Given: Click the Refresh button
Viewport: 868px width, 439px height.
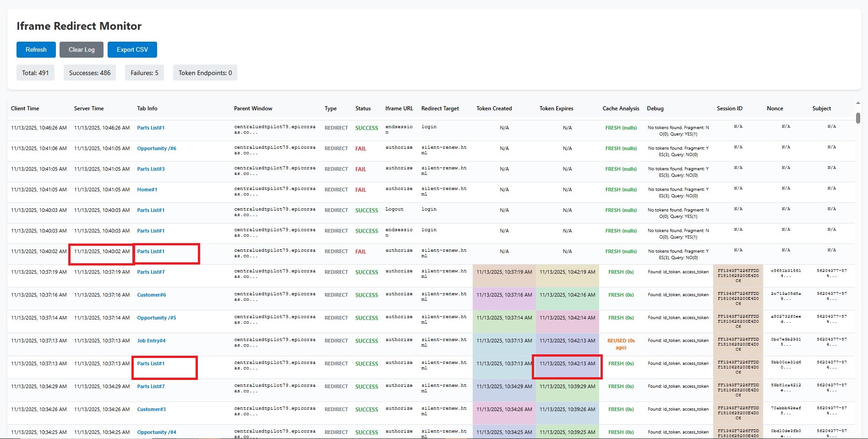Looking at the screenshot, I should (x=36, y=49).
